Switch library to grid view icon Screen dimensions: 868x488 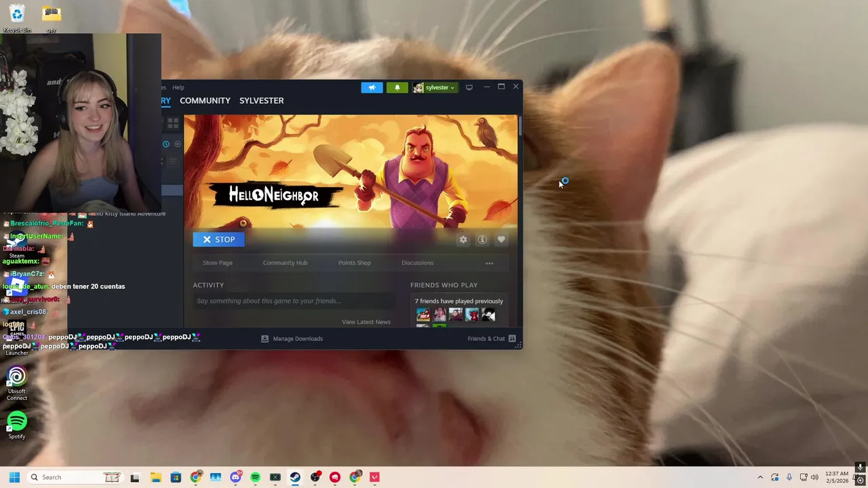click(173, 123)
